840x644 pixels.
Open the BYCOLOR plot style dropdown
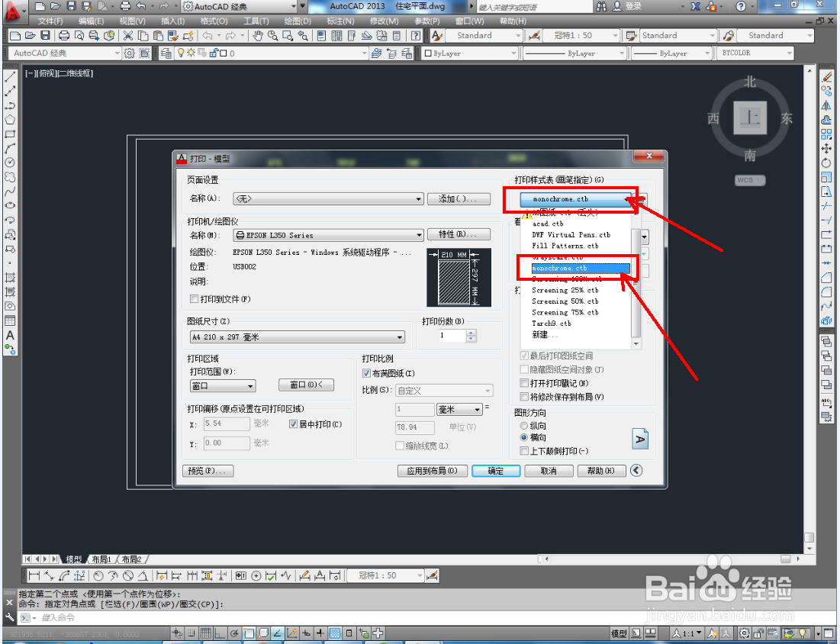(755, 53)
